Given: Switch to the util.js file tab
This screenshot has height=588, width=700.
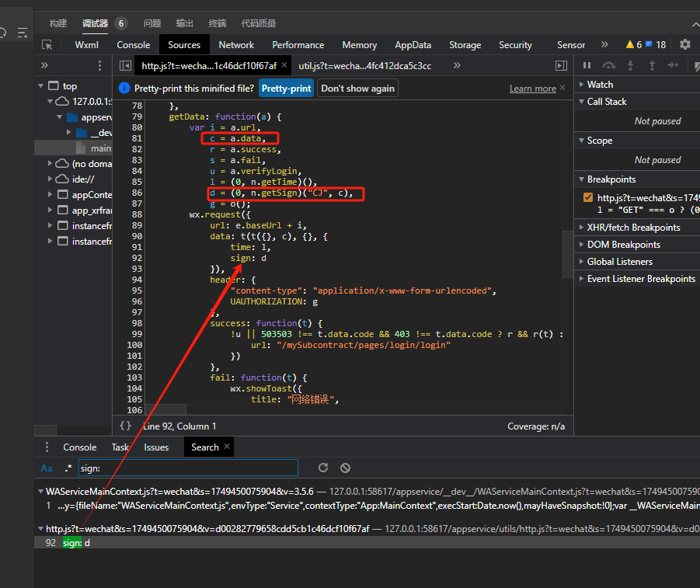Looking at the screenshot, I should (x=364, y=65).
